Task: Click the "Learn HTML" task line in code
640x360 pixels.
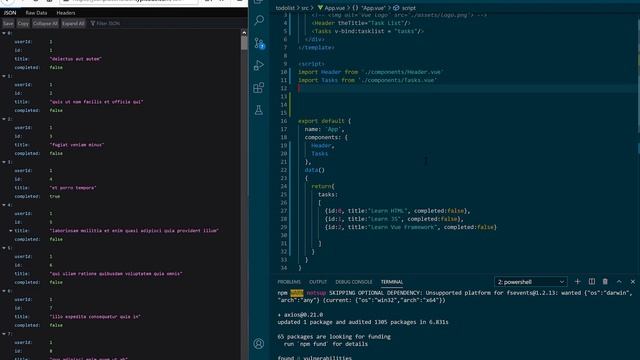Action: (x=398, y=211)
